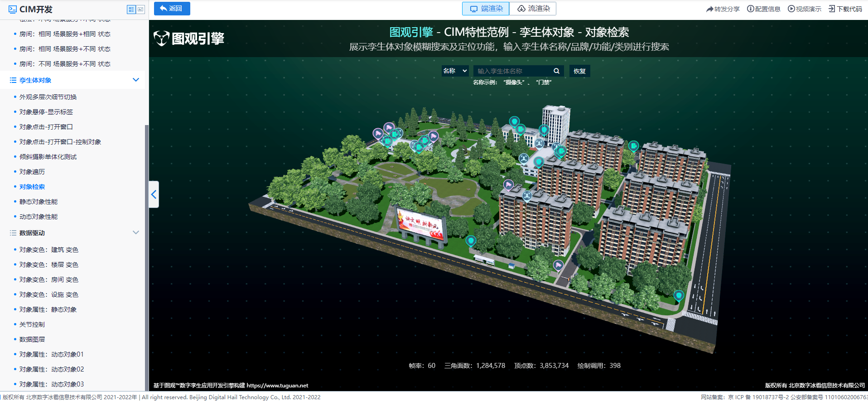Image resolution: width=868 pixels, height=401 pixels.
Task: Collapse the 孪生体对象 section
Action: pos(135,80)
